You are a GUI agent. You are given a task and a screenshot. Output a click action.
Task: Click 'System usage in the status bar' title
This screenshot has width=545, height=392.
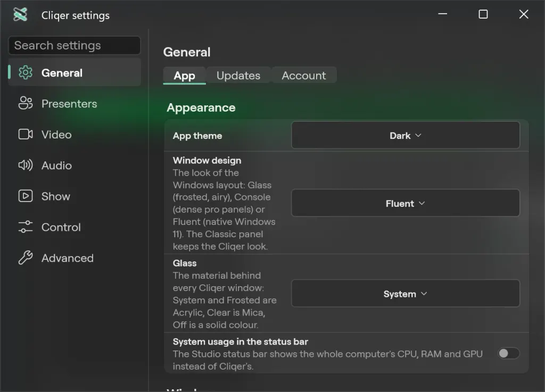click(240, 341)
